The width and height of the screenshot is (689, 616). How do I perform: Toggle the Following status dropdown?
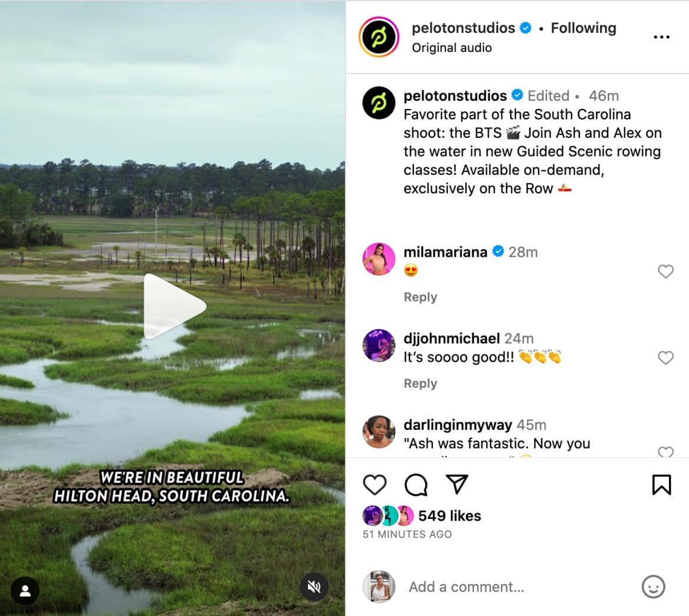click(583, 28)
